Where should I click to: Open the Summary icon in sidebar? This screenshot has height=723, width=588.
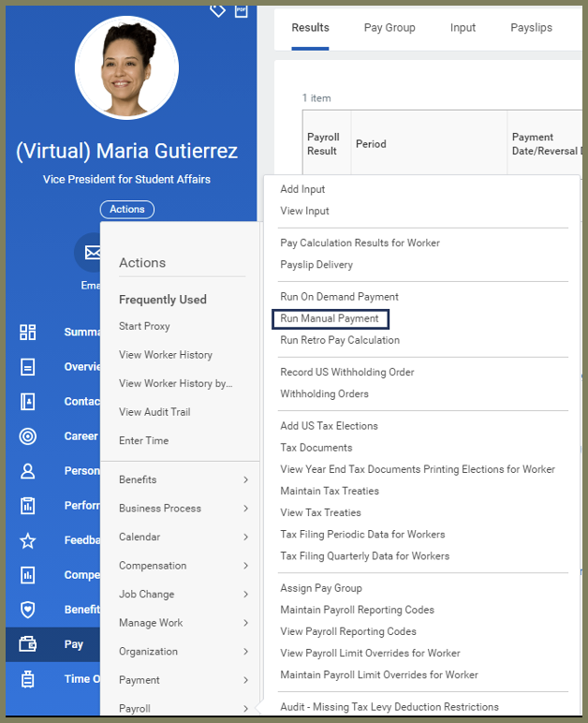28,332
